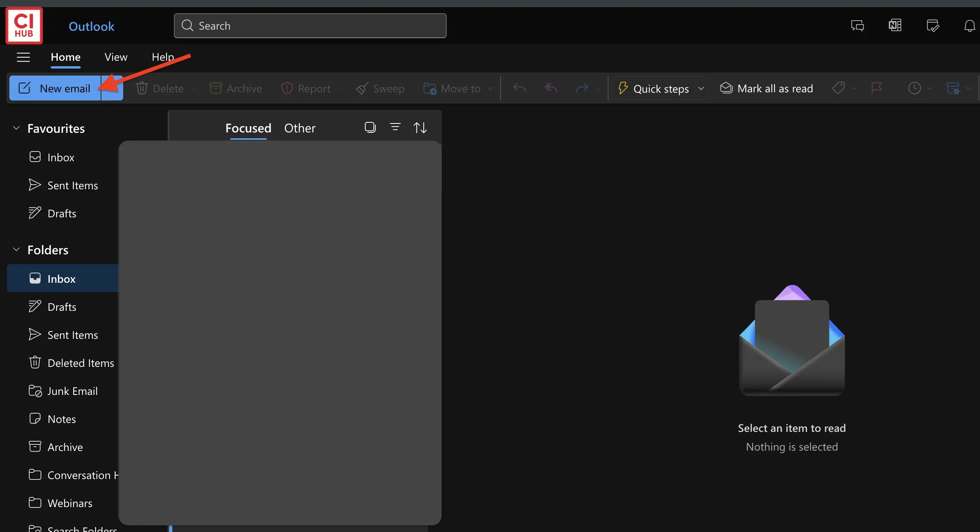Image resolution: width=980 pixels, height=532 pixels.
Task: Select the Other inbox tab
Action: 300,128
